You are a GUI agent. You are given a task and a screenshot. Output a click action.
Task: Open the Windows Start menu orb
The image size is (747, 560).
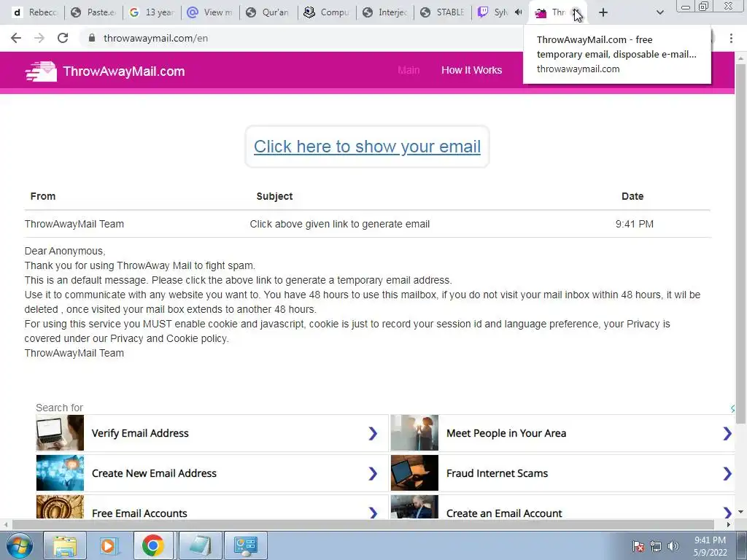(x=19, y=545)
